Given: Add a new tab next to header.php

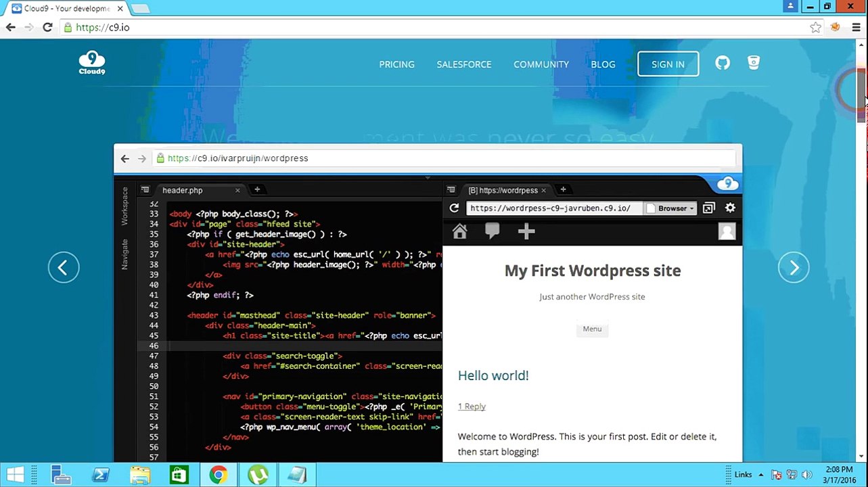Looking at the screenshot, I should [x=257, y=190].
